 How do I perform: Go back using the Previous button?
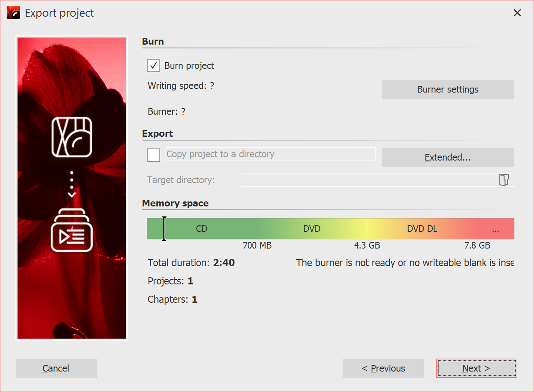point(383,368)
